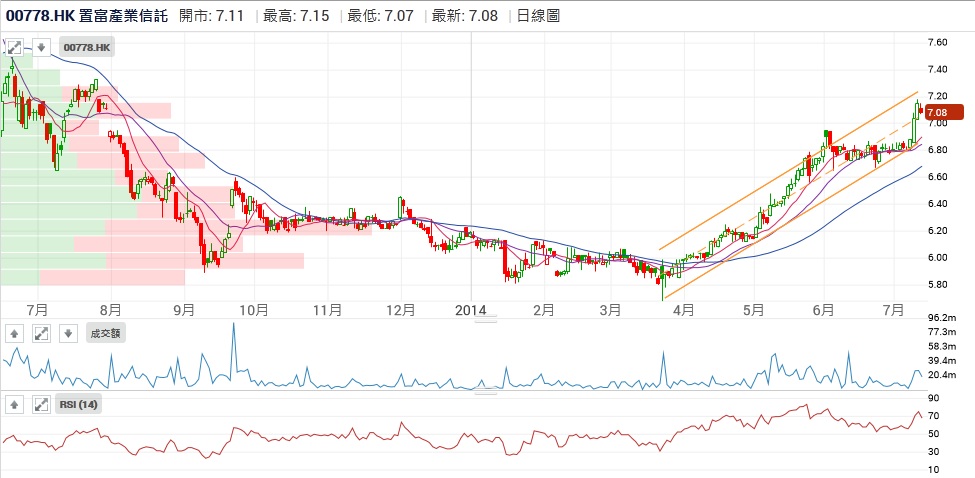
Task: Move the 成交額 volume panel down
Action: pyautogui.click(x=67, y=333)
